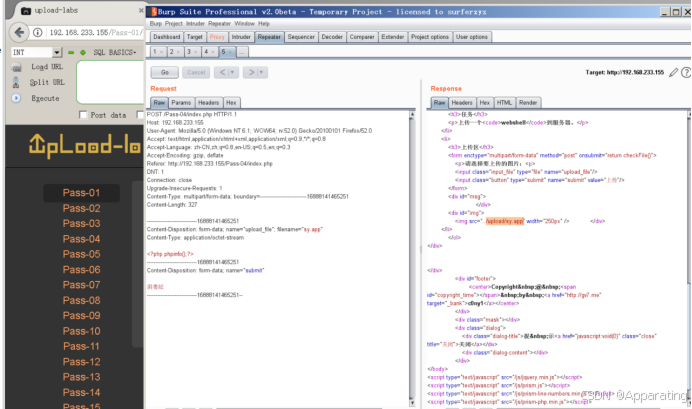
Task: Switch Response view to Headers tab
Action: click(x=462, y=103)
